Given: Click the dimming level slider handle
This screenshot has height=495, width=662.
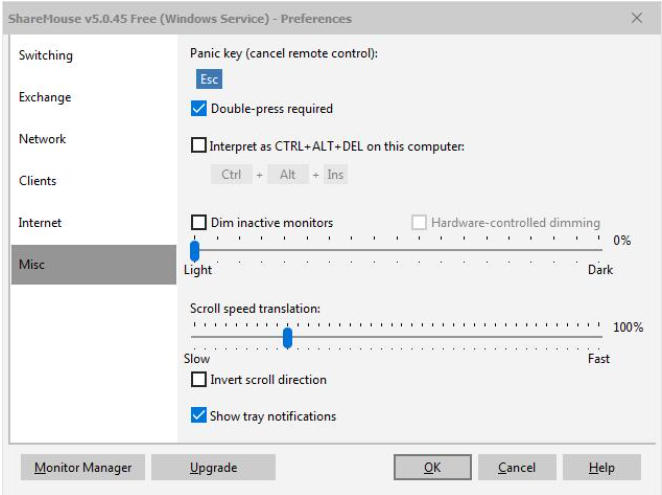Looking at the screenshot, I should (195, 250).
